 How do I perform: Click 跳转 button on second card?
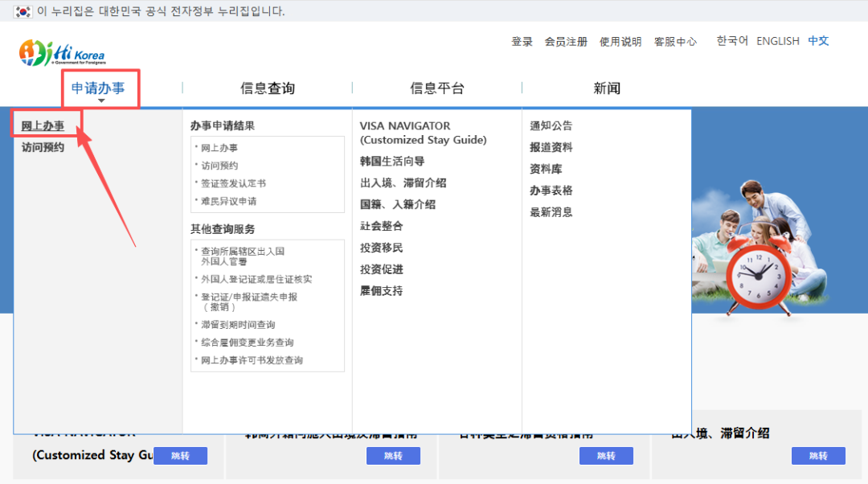tap(393, 456)
